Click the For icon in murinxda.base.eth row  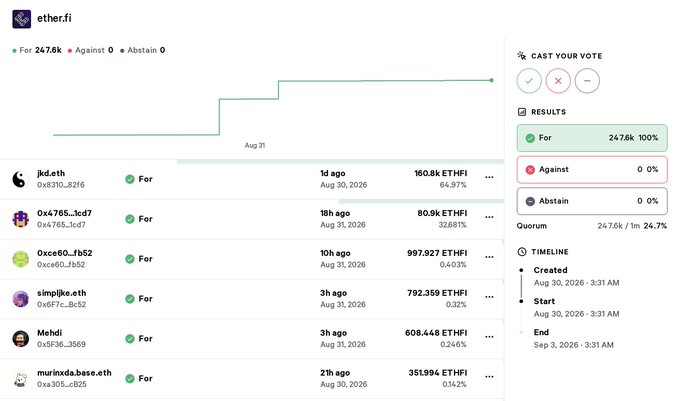click(130, 378)
